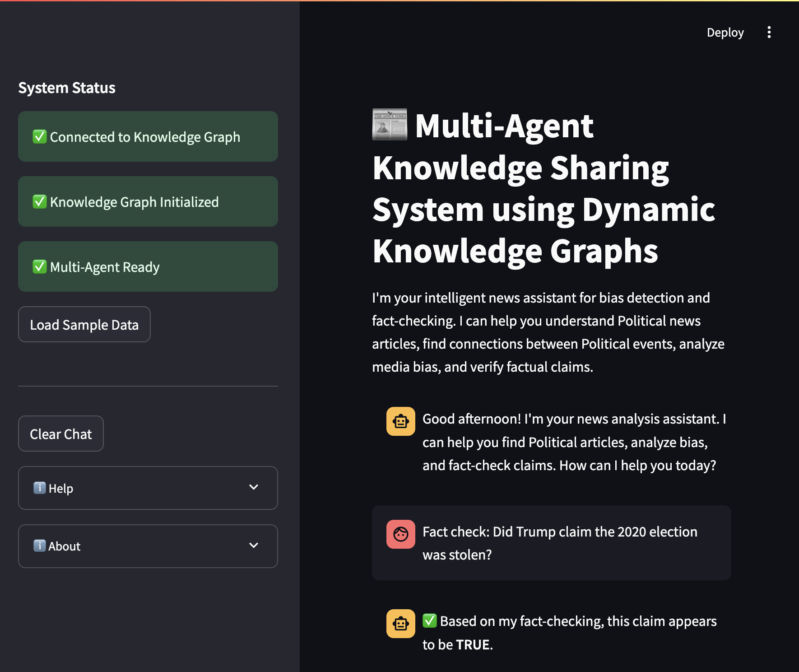Click the robot avatar beside the TRUE verdict

400,624
